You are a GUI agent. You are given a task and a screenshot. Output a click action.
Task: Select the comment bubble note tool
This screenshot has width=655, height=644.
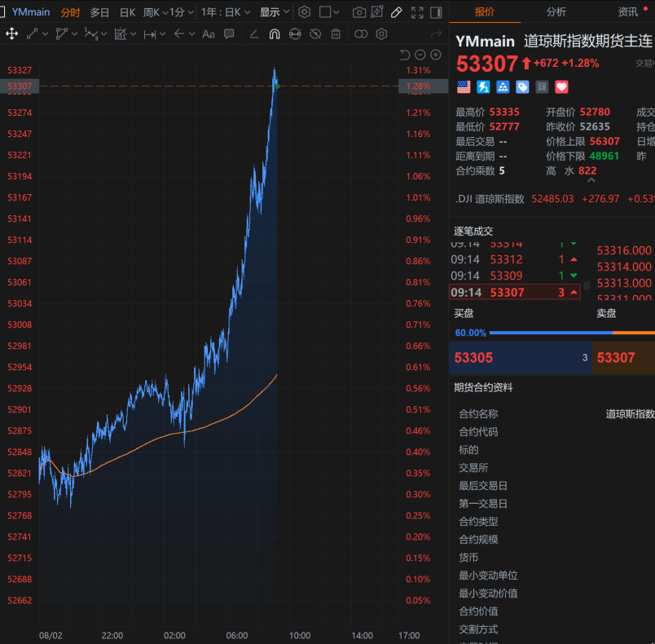tap(229, 34)
